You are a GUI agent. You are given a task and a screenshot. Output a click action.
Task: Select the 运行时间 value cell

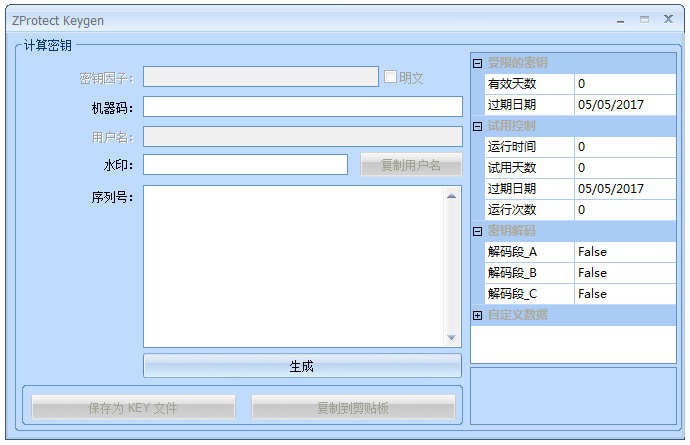point(625,147)
